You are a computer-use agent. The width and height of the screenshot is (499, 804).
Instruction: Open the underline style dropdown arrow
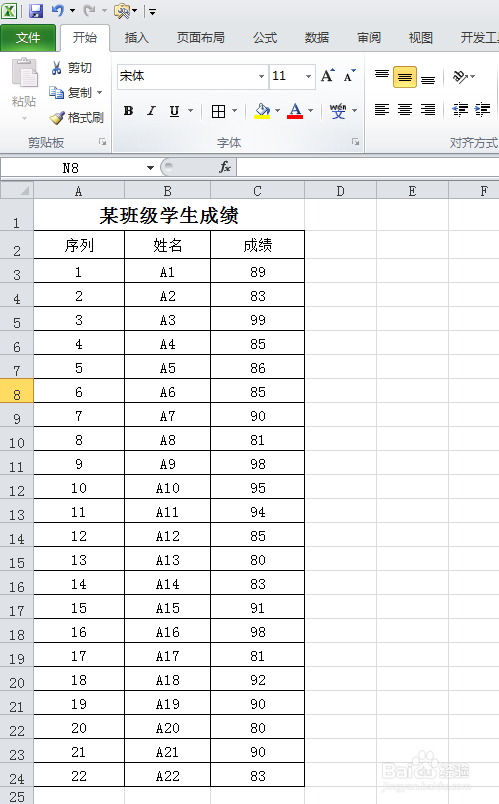click(x=190, y=111)
